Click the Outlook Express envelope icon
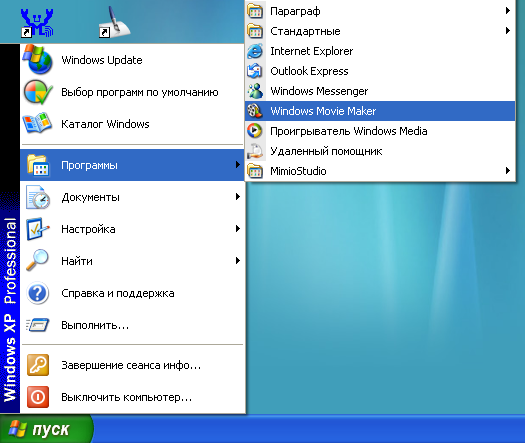This screenshot has height=443, width=525. (x=255, y=71)
